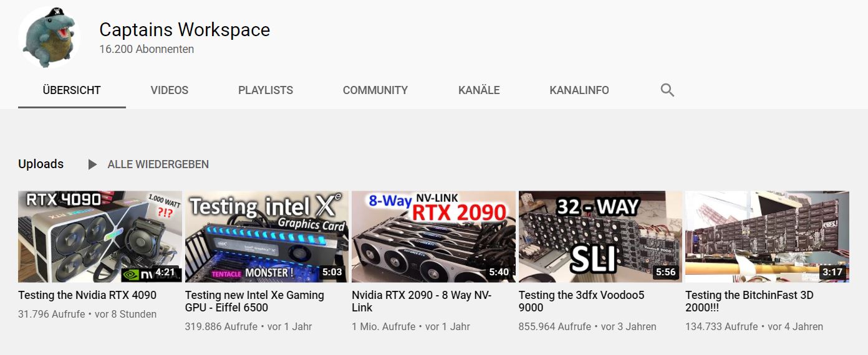The image size is (868, 355).
Task: Click the play triangle beside Alle Wiedergeben
Action: [x=92, y=164]
